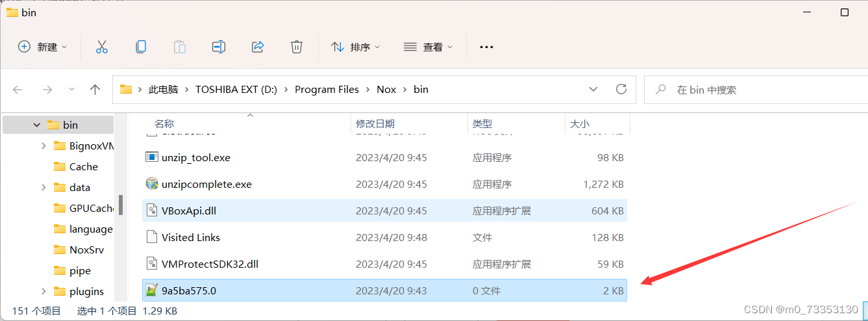Screen dimensions: 868x321
Task: Click the search box 在 bin 中搜索
Action: (x=756, y=90)
